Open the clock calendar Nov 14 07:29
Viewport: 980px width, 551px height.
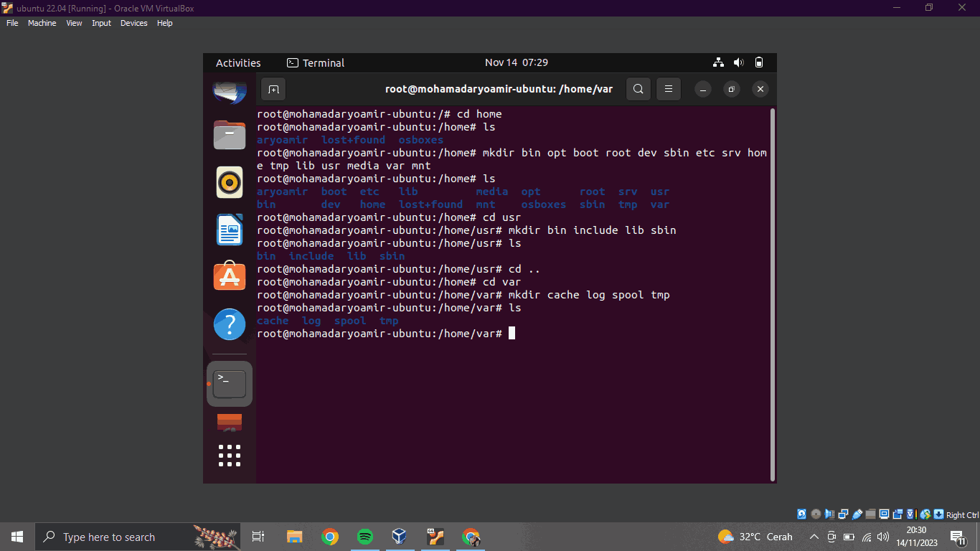[x=517, y=62]
